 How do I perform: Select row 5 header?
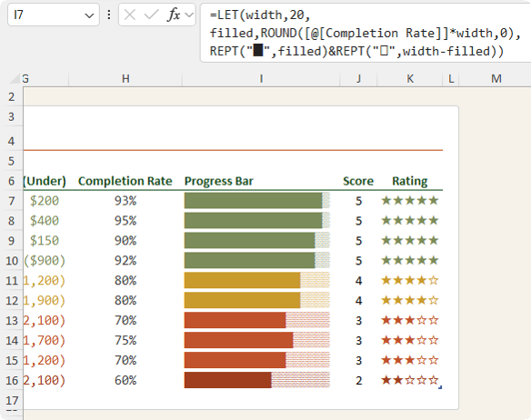[12, 161]
